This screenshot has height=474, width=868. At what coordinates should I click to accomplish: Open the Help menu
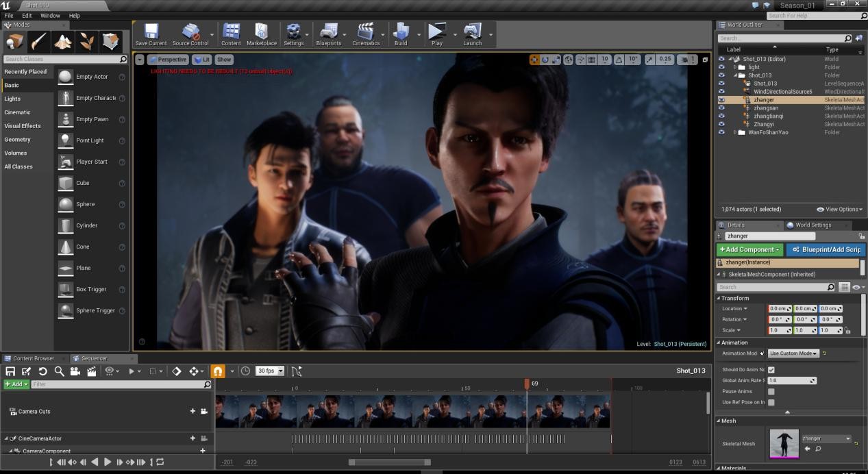pyautogui.click(x=74, y=15)
